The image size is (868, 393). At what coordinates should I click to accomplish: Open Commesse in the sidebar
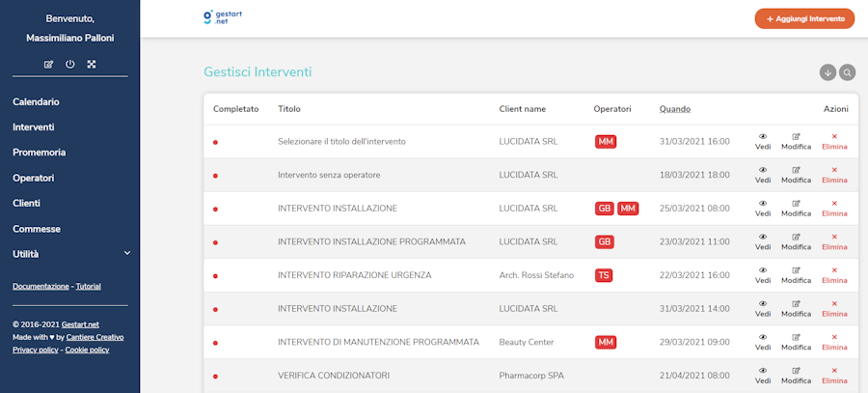coord(37,229)
